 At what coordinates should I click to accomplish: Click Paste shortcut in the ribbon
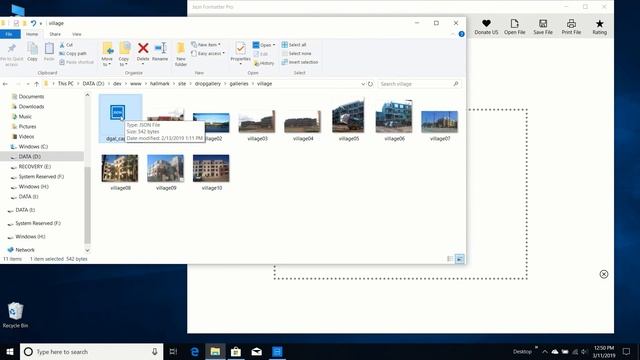pos(76,62)
